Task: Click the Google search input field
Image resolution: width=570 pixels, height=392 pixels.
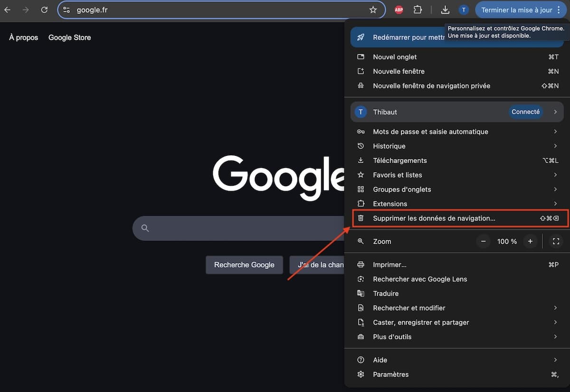Action: (x=238, y=228)
